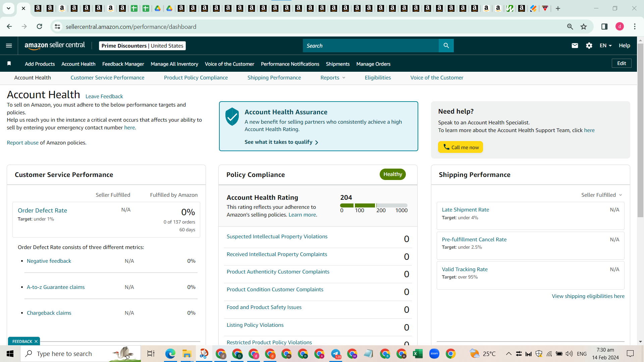This screenshot has width=644, height=362.
Task: Click the volume speaker icon in system tray
Action: tap(569, 354)
